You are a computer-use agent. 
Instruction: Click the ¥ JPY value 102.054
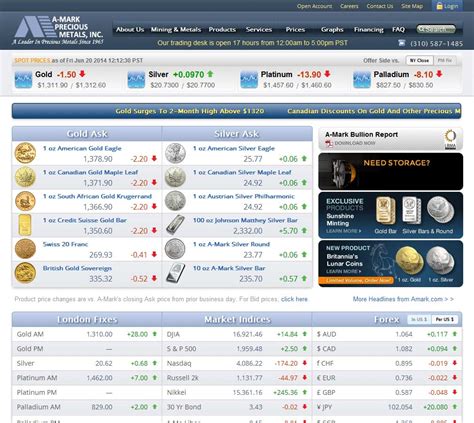coord(400,407)
